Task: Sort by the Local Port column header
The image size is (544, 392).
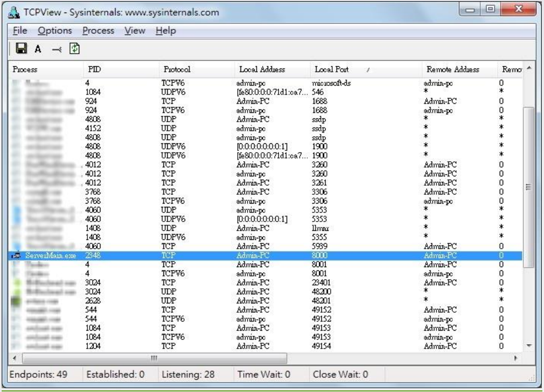Action: point(366,69)
